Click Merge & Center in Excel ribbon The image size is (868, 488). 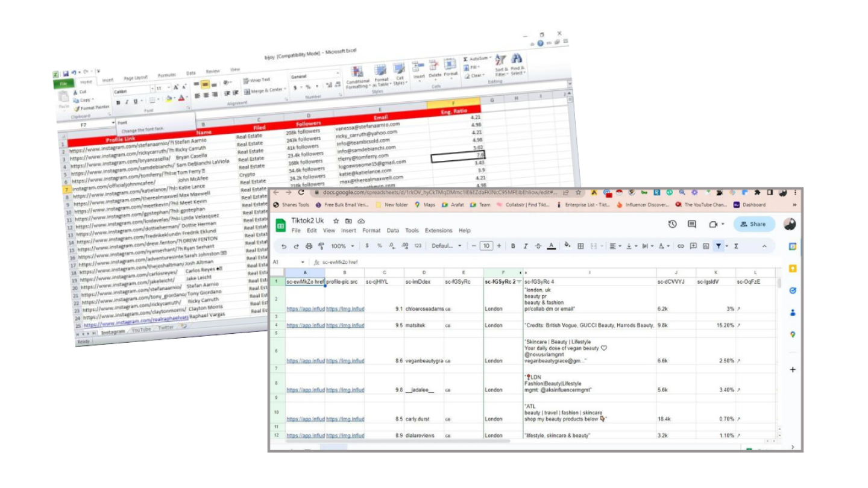pos(265,91)
